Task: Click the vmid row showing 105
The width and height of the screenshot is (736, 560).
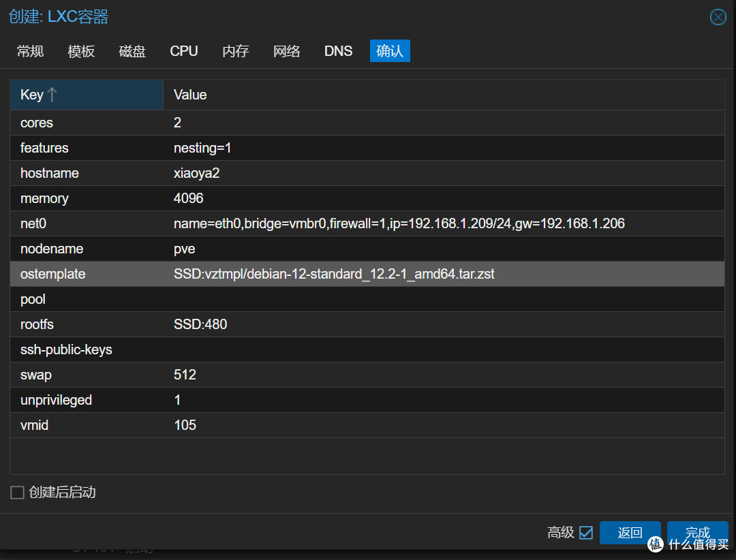Action: tap(367, 425)
